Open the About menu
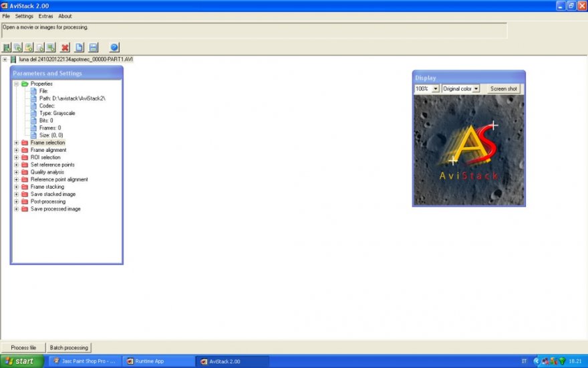Image resolution: width=588 pixels, height=368 pixels. click(x=65, y=16)
